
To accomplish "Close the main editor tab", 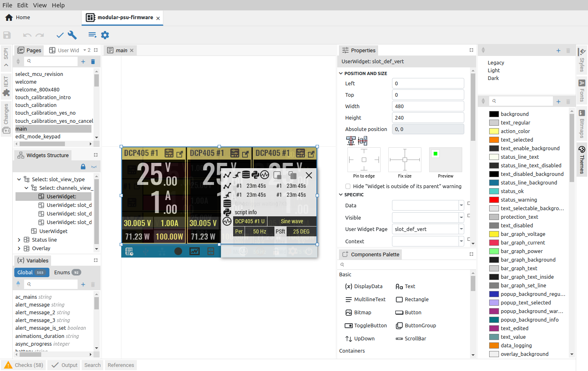I will click(131, 51).
